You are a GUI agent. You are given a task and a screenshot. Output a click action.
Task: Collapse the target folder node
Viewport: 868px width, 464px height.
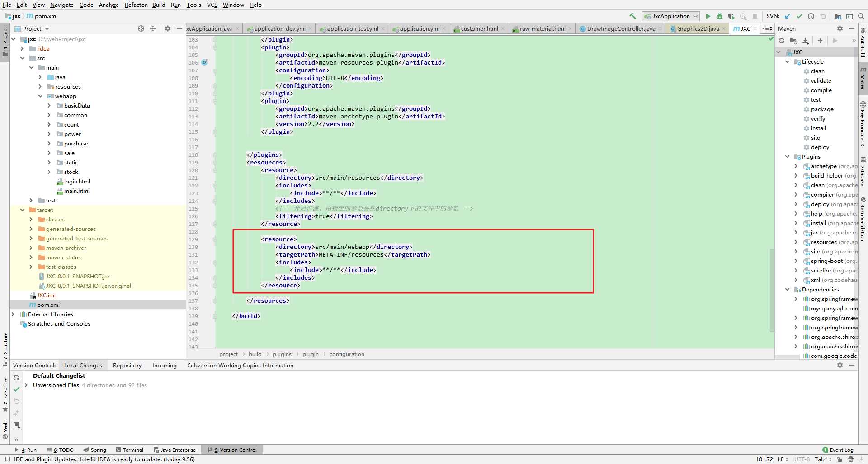(22, 210)
